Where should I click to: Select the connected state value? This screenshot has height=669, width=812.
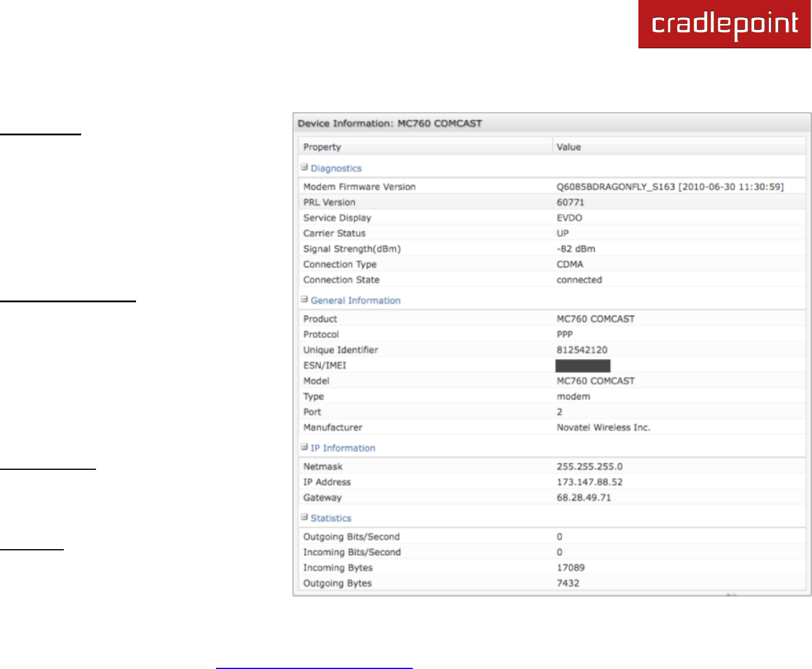tap(579, 280)
